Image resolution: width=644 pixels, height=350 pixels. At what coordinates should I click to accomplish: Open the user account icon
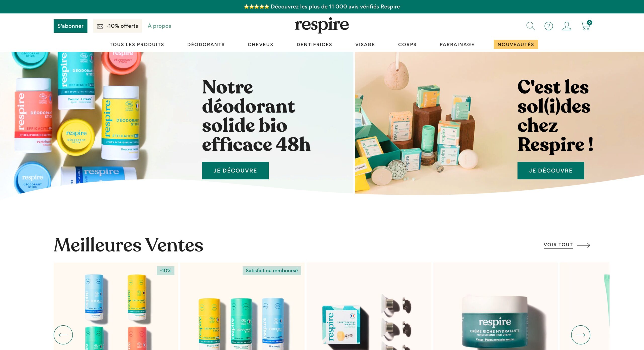point(567,26)
